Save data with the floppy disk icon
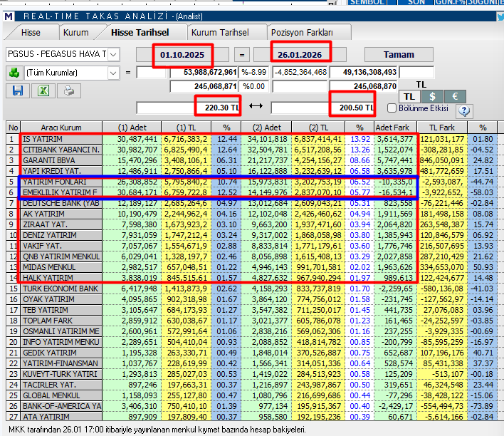The width and height of the screenshot is (504, 436). [18, 90]
